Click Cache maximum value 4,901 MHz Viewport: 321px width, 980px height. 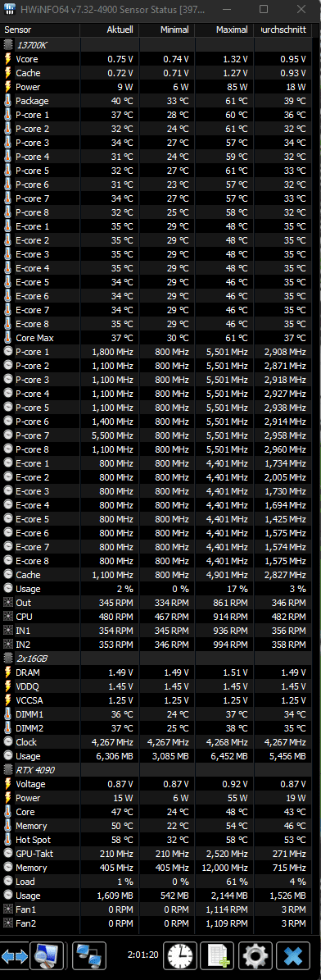[228, 575]
